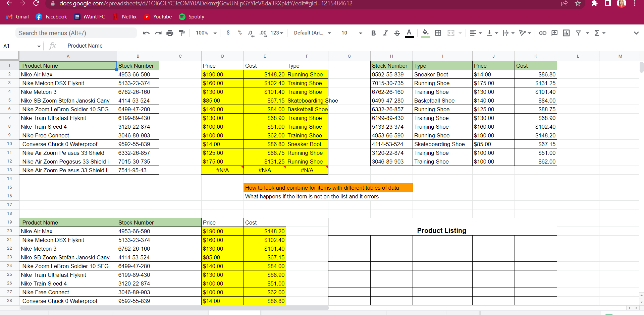Open text rotation dropdown
The height and width of the screenshot is (315, 644).
point(525,33)
